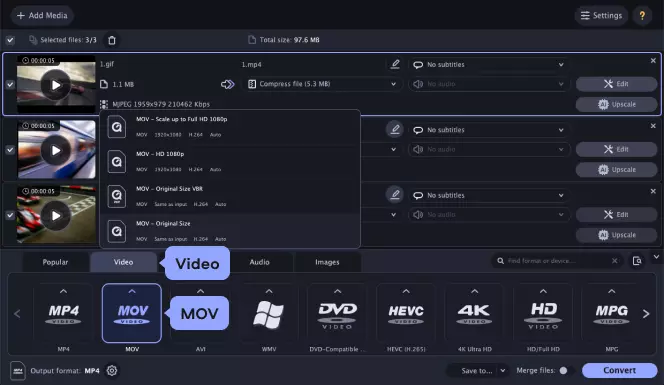
Task: Open the device detection icon beside search
Action: pyautogui.click(x=637, y=261)
